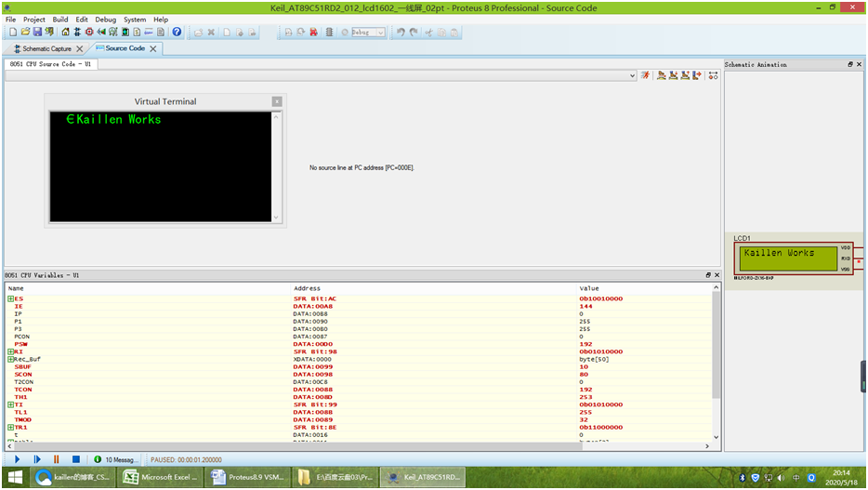Open the System menu
The height and width of the screenshot is (490, 868).
135,20
